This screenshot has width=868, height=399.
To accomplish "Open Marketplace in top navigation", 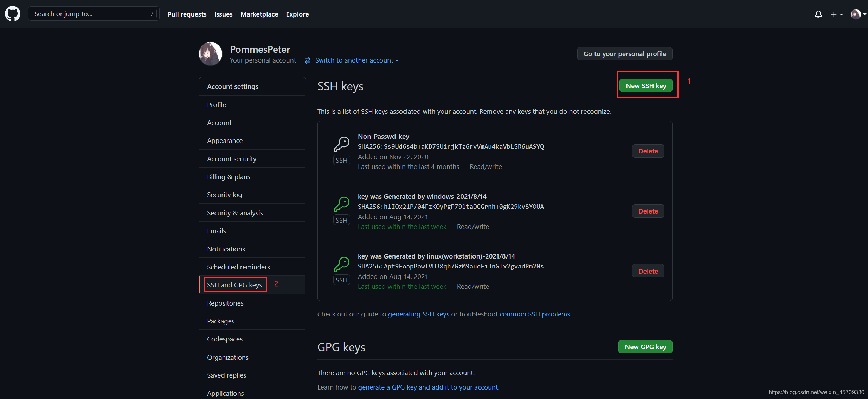I will tap(259, 14).
